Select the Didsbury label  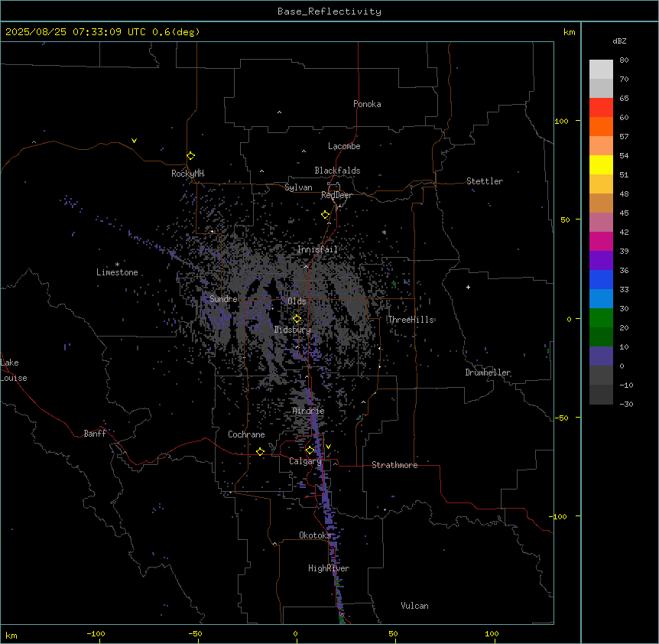click(293, 330)
